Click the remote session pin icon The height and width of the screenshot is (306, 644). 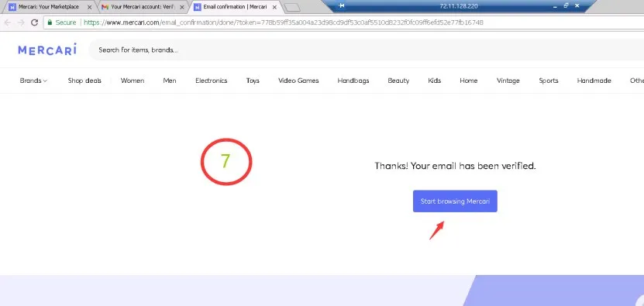[x=342, y=5]
